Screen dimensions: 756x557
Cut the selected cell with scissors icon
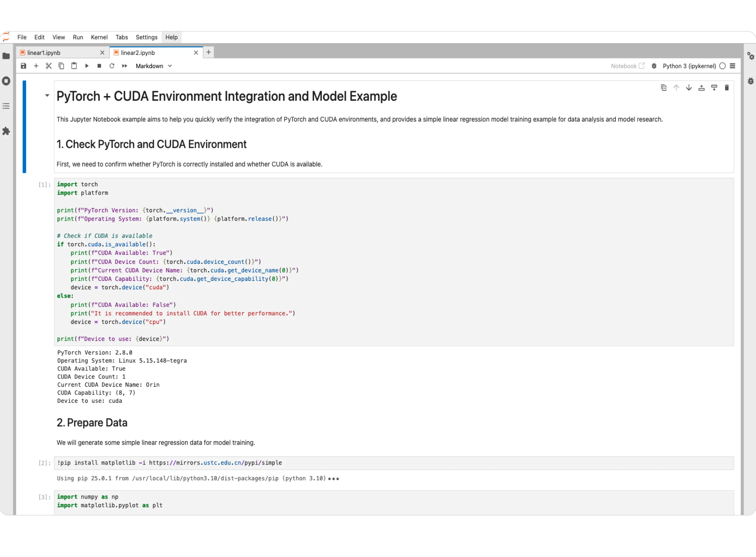click(49, 66)
